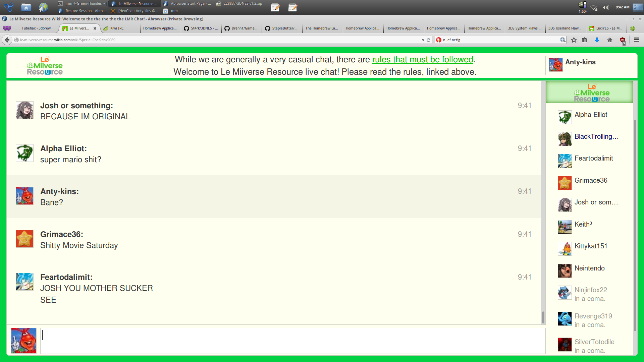Screen dimensions: 644x362
Task: Click the chat window scrollbar thumb
Action: point(543,317)
